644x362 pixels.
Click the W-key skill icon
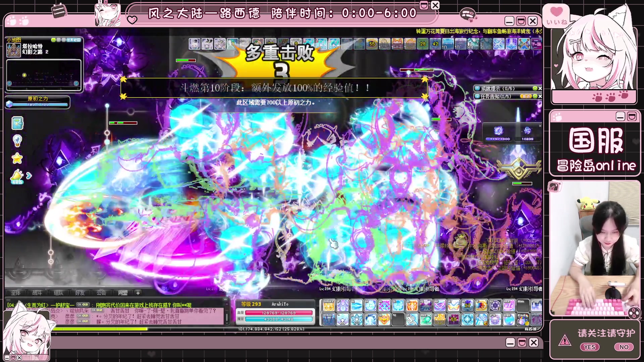pyautogui.click(x=440, y=305)
